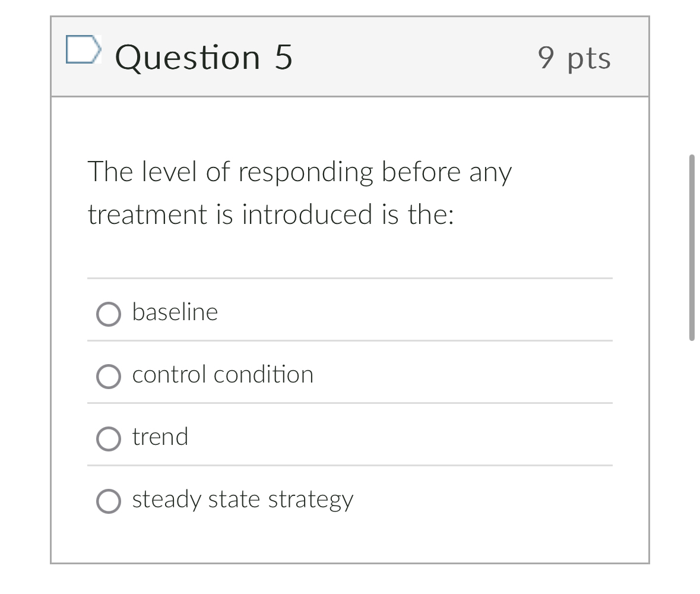Click the Question 5 header title
The image size is (700, 594).
(x=203, y=57)
